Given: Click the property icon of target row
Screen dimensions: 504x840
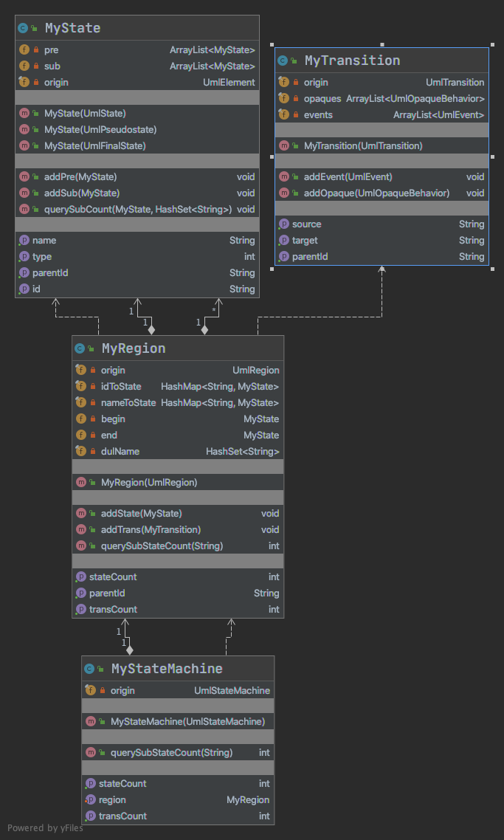Looking at the screenshot, I should pos(284,241).
